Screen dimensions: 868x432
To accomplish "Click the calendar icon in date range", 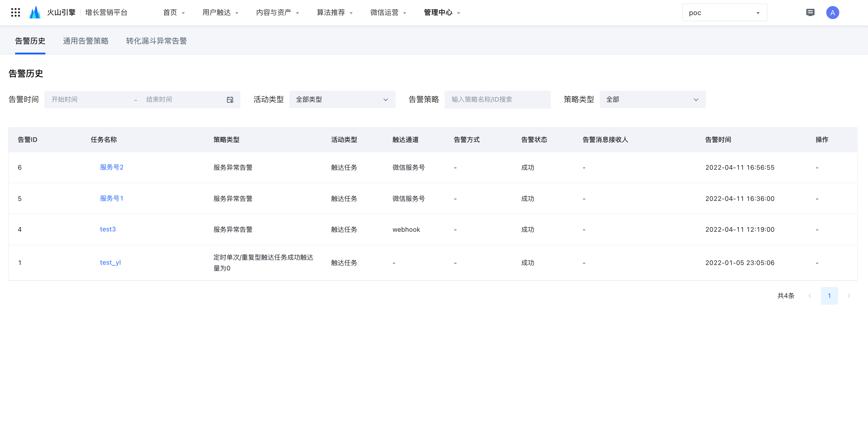I will (x=230, y=100).
